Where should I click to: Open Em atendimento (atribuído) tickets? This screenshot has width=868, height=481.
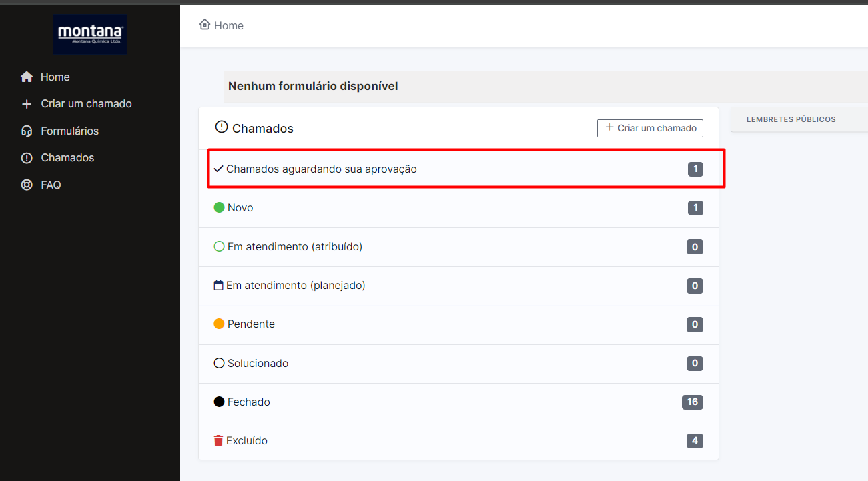click(294, 247)
